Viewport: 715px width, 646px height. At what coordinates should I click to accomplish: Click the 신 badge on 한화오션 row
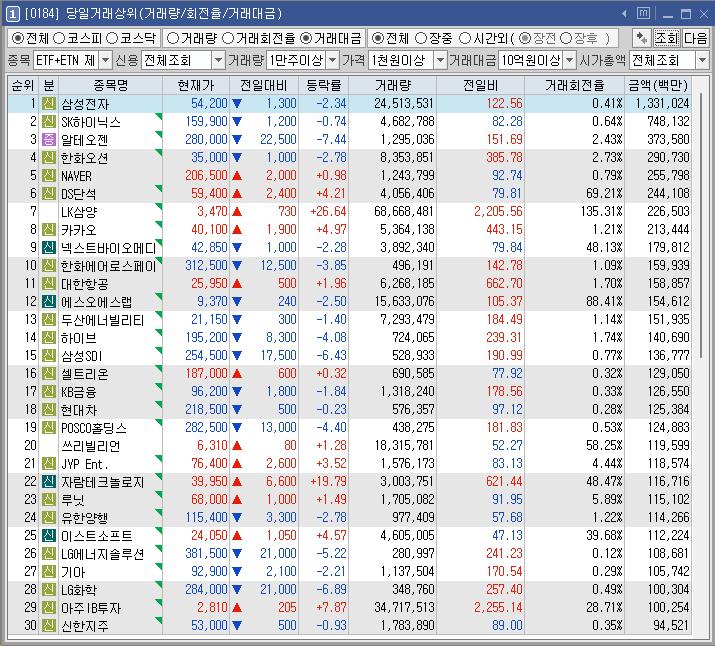click(x=48, y=158)
